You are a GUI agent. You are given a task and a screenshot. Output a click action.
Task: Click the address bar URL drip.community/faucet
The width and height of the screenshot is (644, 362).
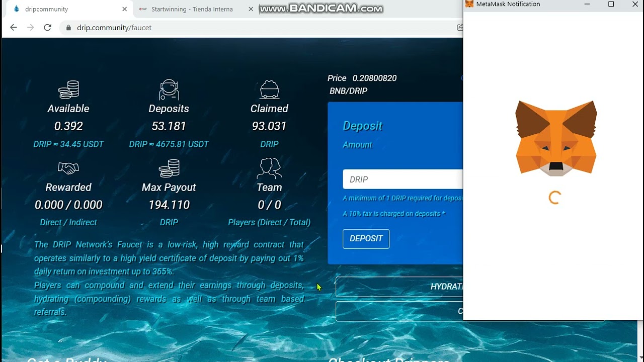[114, 28]
